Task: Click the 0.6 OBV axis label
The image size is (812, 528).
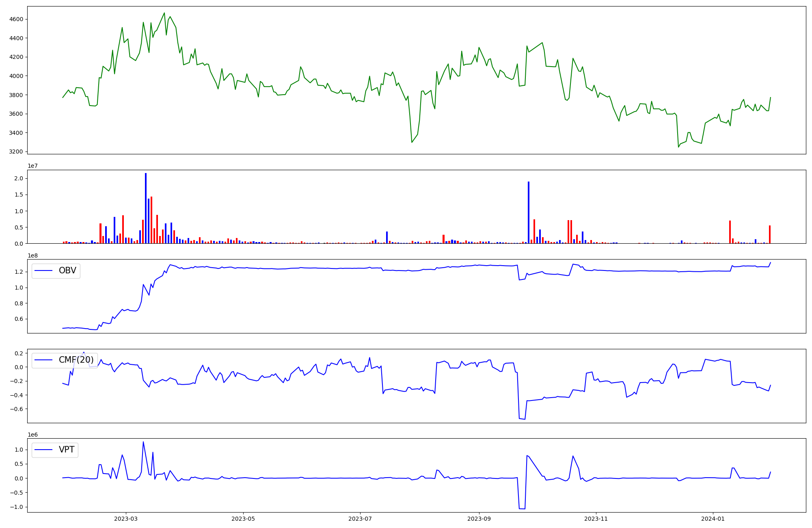Action: (x=19, y=319)
